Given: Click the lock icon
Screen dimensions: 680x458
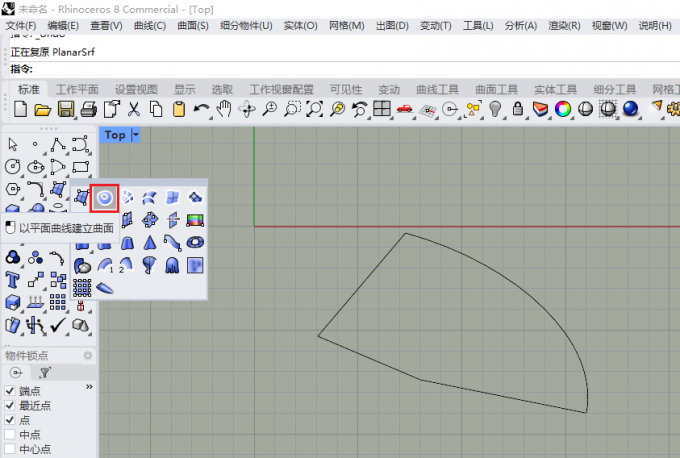Looking at the screenshot, I should (517, 108).
